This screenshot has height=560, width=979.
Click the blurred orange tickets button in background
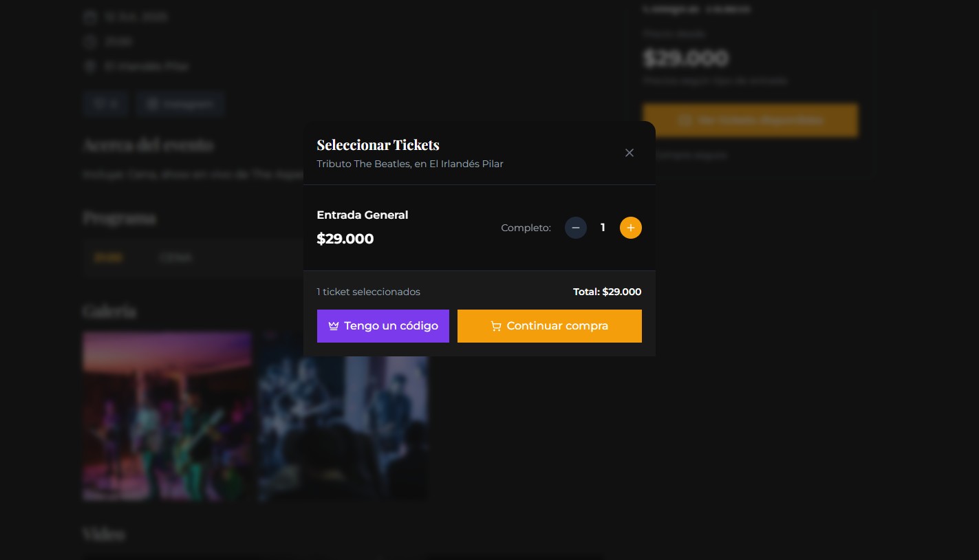[751, 120]
